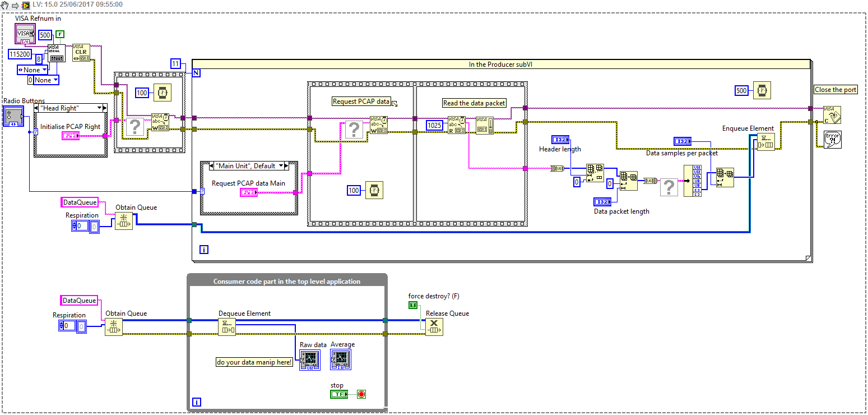Click the Average graph indicator terminal
Screen dimensions: 868x415
pos(341,360)
